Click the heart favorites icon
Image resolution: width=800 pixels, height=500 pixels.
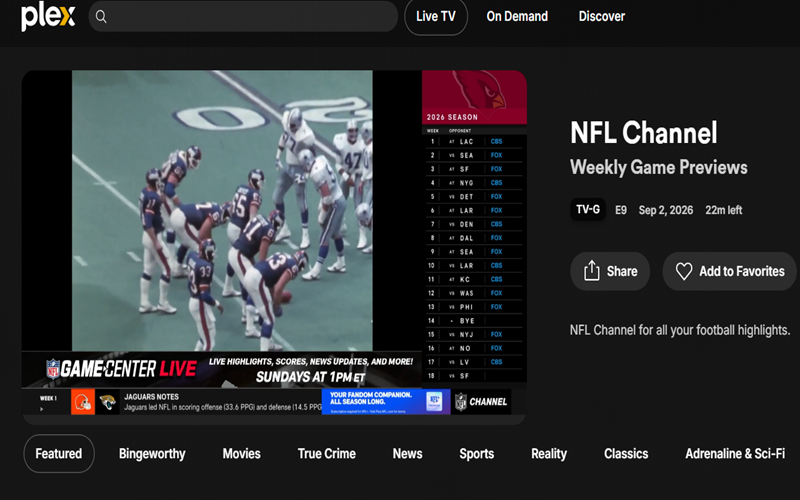[684, 271]
